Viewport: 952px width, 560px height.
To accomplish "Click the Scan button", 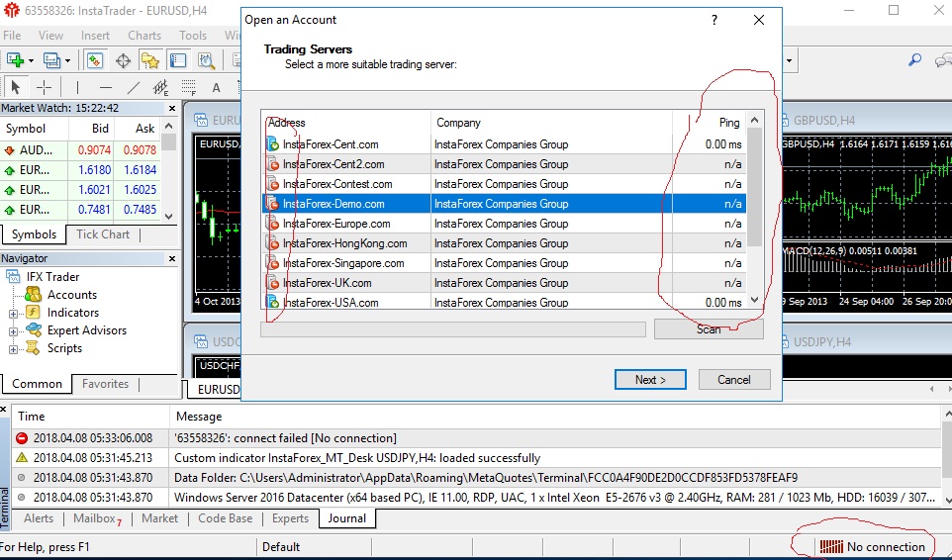I will [709, 328].
